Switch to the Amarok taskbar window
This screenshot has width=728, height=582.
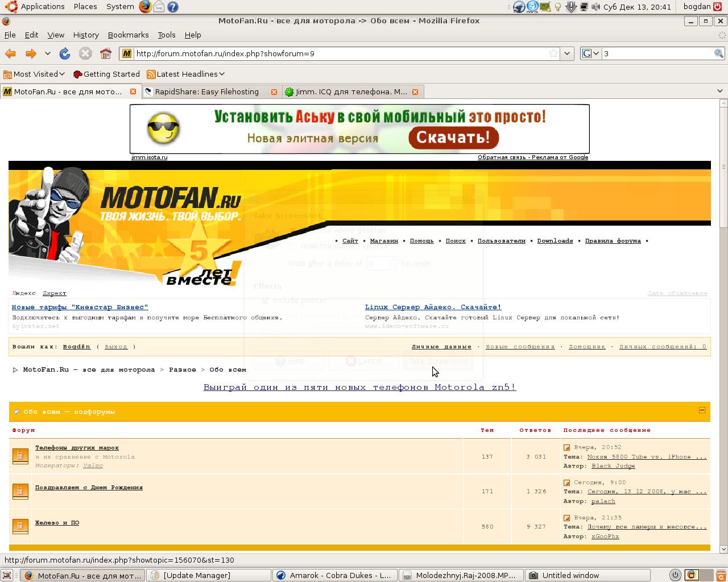[x=335, y=575]
